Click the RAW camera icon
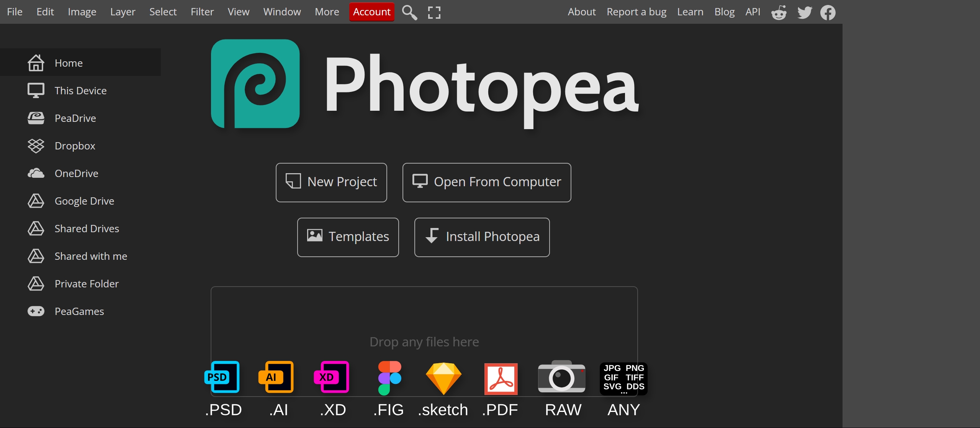980x428 pixels. click(561, 377)
